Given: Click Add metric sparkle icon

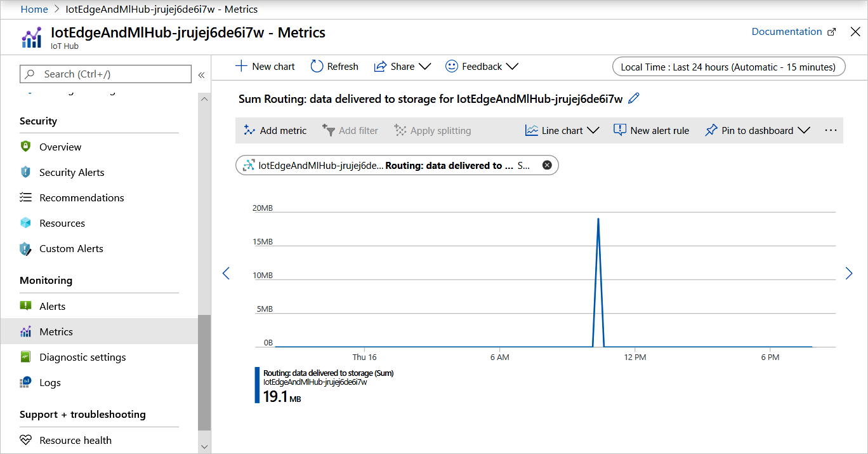Looking at the screenshot, I should coord(249,130).
